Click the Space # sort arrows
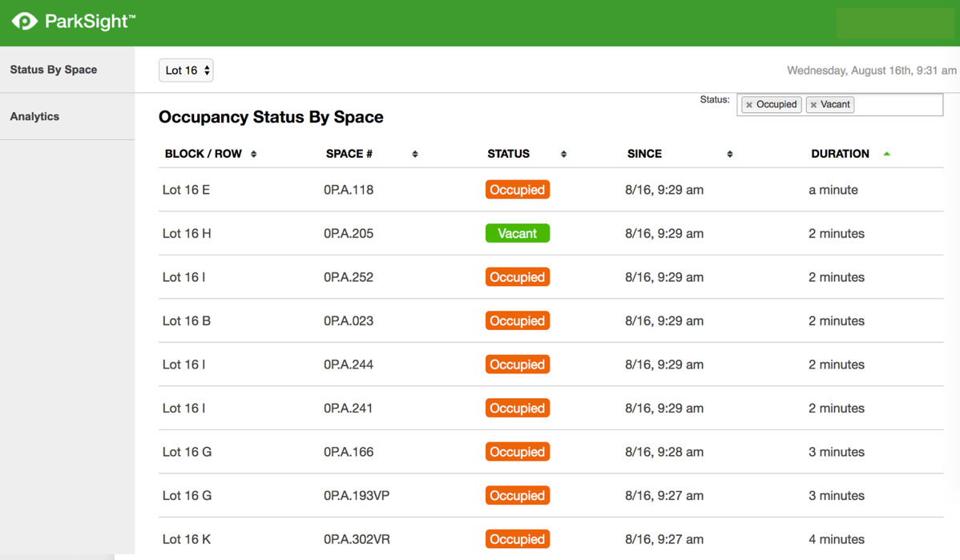The height and width of the screenshot is (560, 960). [414, 154]
